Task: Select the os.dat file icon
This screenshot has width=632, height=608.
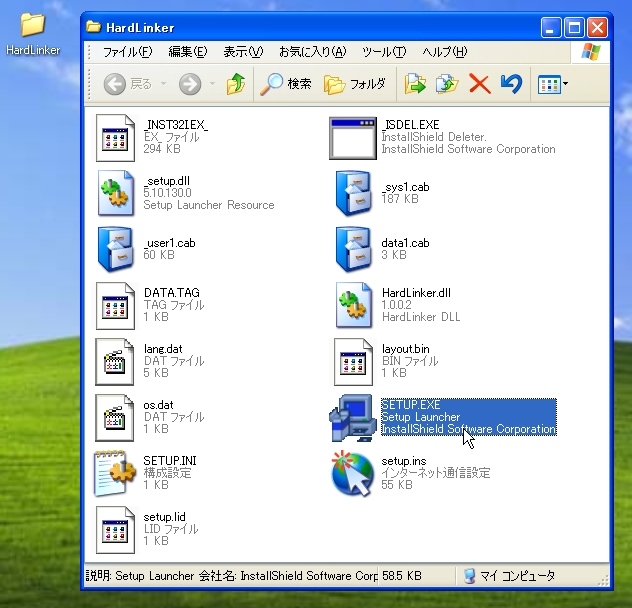Action: click(x=114, y=418)
